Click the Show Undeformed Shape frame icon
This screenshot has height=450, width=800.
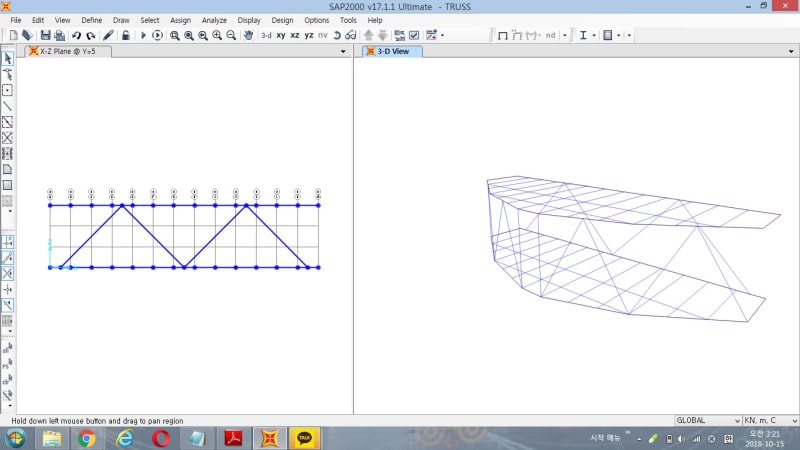tap(503, 35)
